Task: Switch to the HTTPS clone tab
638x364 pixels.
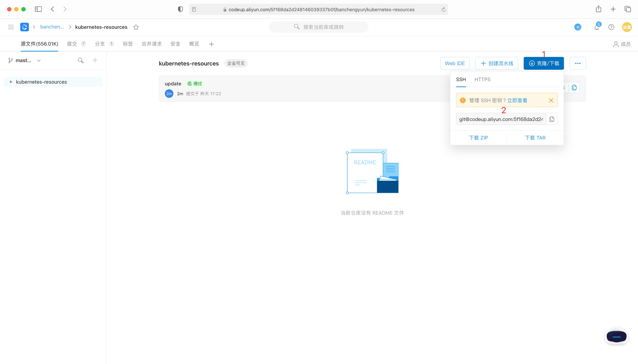Action: pyautogui.click(x=482, y=79)
